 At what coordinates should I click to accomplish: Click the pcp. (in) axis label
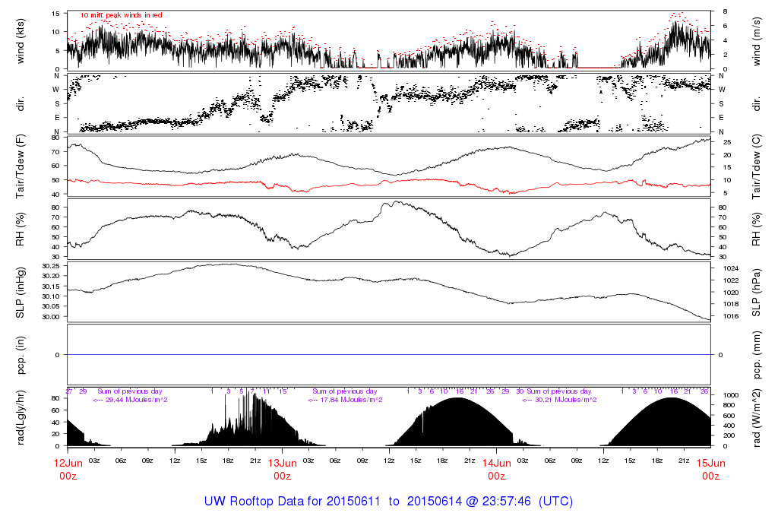pos(21,354)
